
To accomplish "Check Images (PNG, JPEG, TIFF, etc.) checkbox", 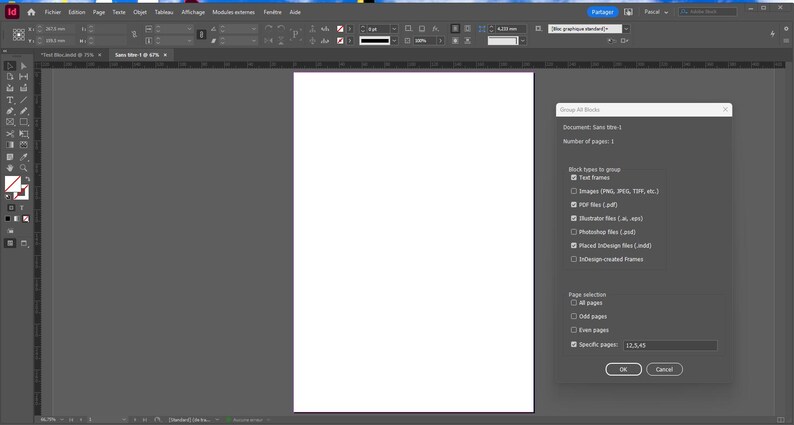I will pos(574,191).
